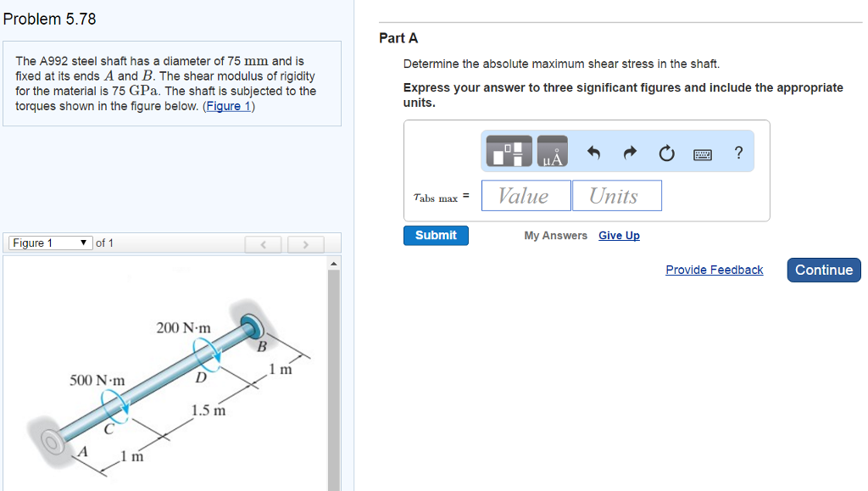
Task: Click the Units input field
Action: (616, 196)
